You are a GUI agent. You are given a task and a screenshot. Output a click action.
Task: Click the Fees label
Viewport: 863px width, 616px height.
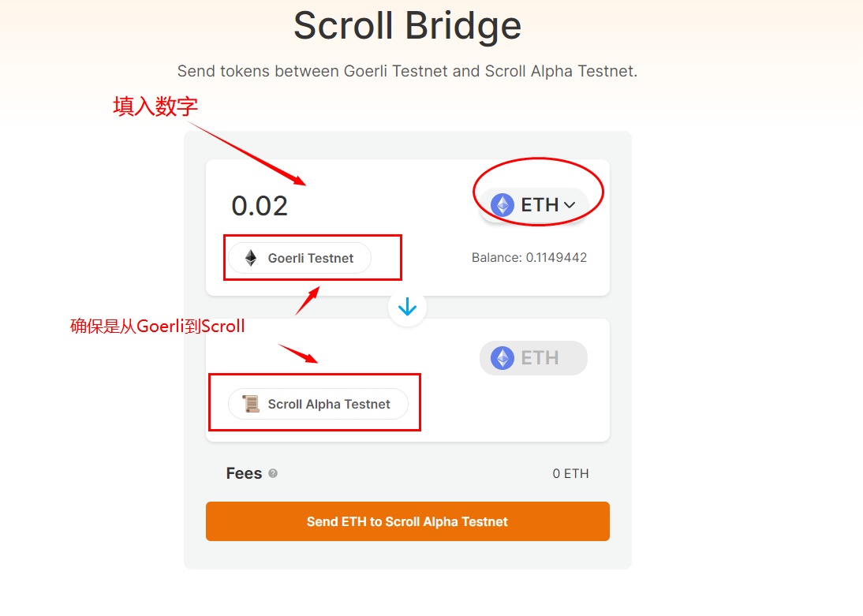point(244,473)
